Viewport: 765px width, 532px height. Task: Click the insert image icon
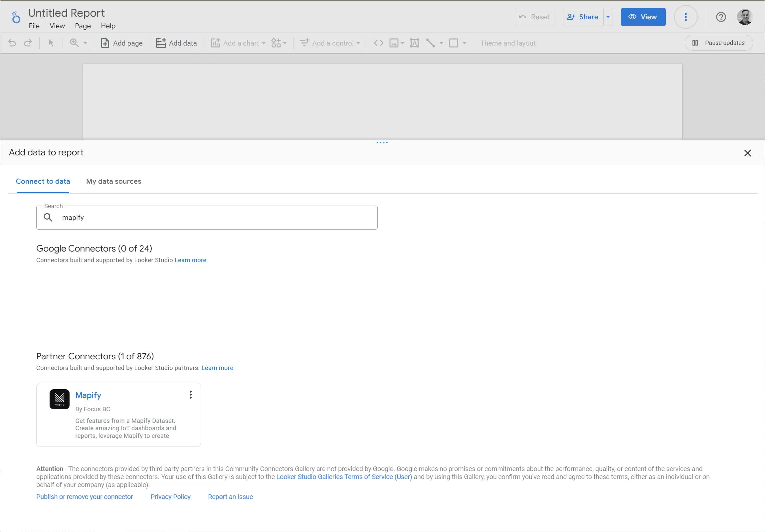pos(394,43)
